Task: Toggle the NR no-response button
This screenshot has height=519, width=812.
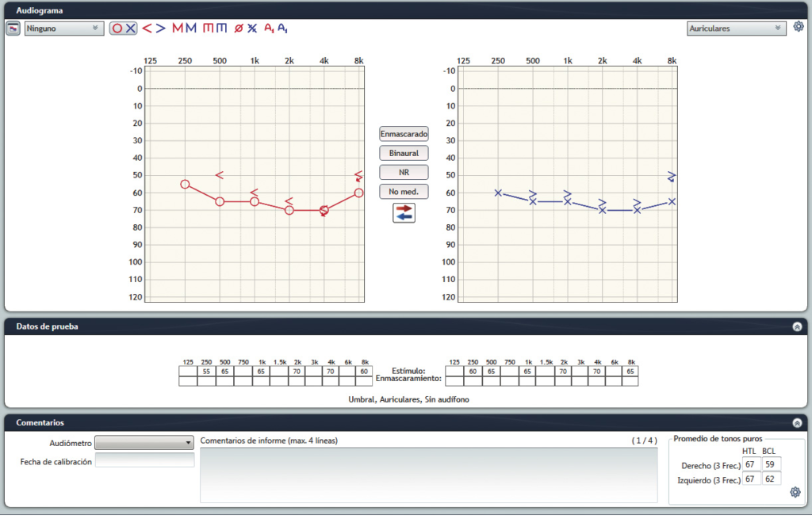Action: 404,172
